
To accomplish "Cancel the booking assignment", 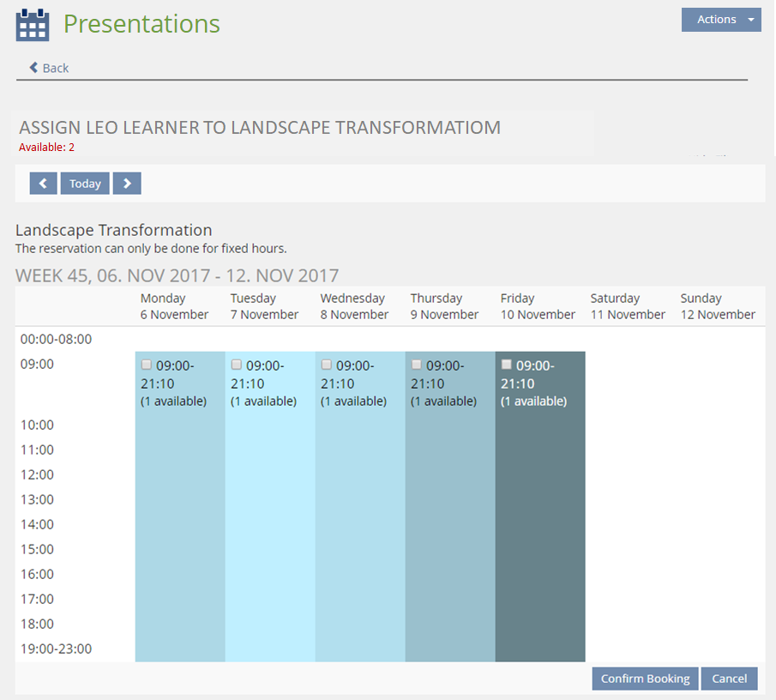I will [729, 679].
